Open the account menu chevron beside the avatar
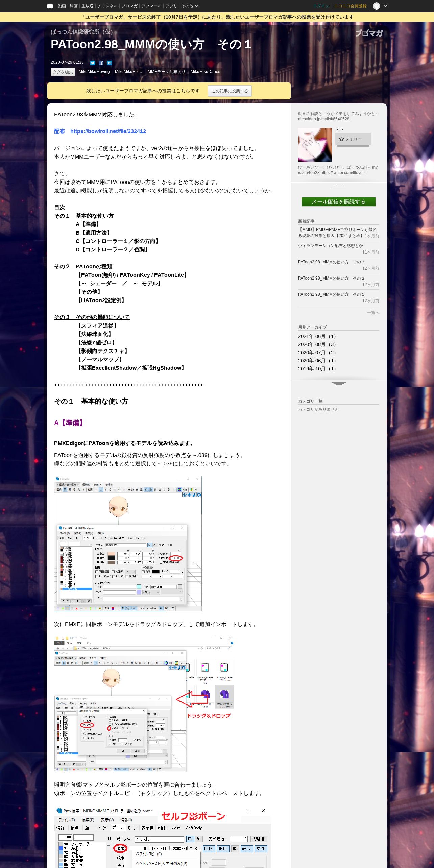The width and height of the screenshot is (434, 868). (385, 6)
